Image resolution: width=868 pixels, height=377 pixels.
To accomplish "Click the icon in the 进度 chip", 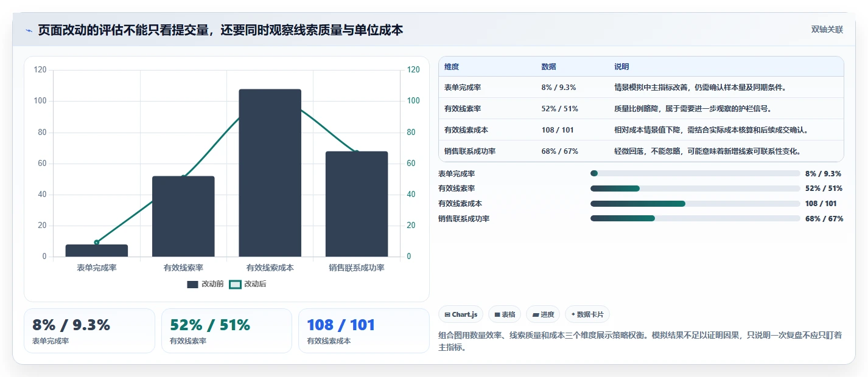I will [536, 315].
